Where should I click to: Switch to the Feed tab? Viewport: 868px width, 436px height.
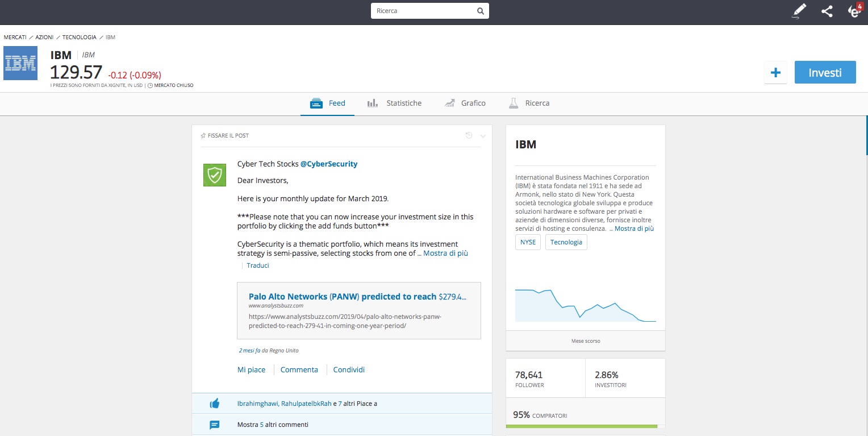(327, 103)
